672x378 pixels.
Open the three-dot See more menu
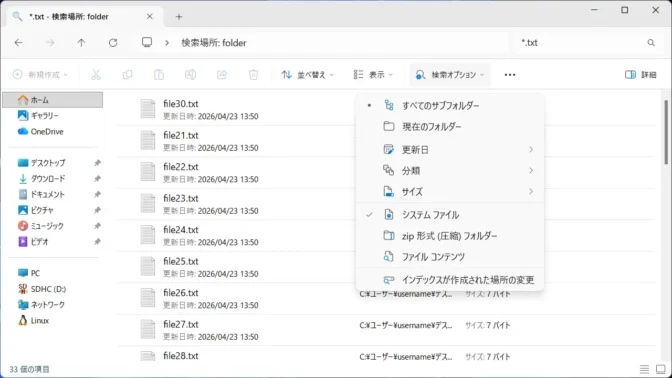(510, 75)
